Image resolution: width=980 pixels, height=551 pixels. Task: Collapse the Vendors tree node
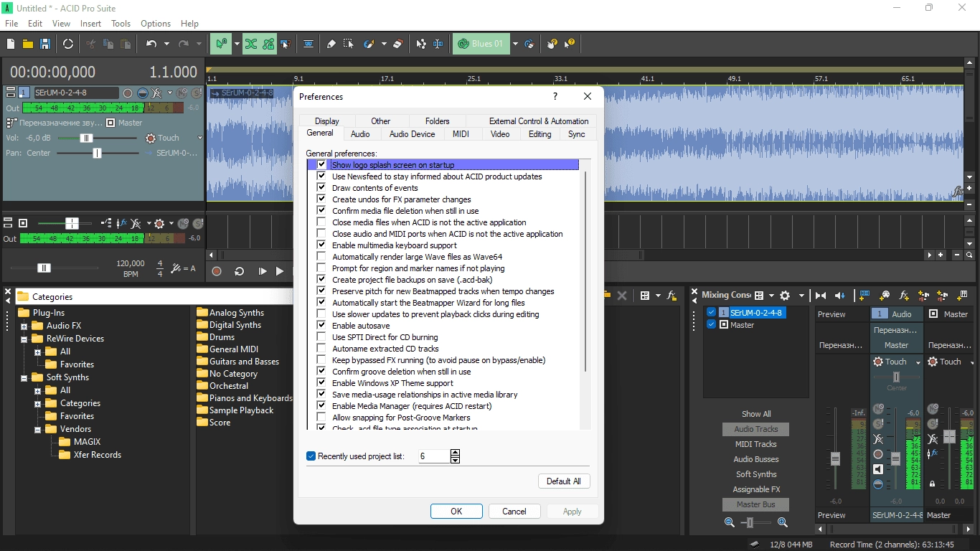tap(37, 429)
